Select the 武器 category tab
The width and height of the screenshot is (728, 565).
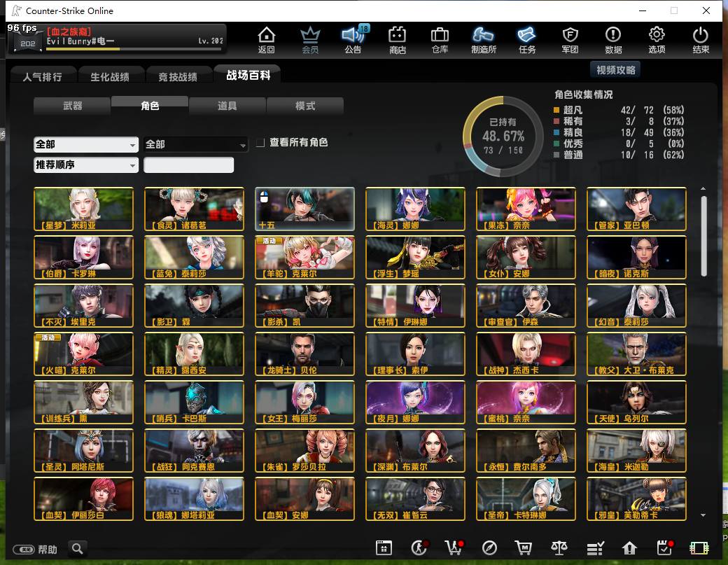point(72,106)
